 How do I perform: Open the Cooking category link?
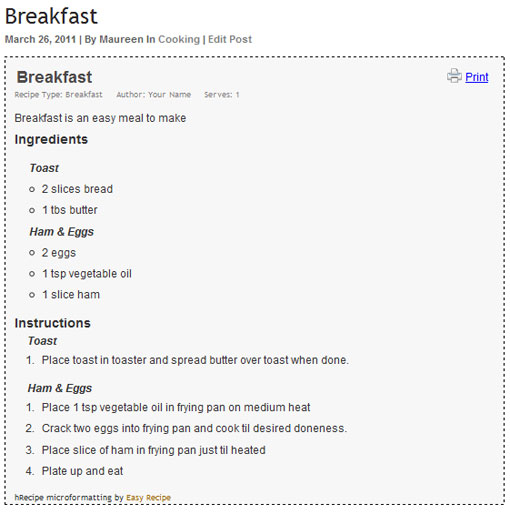coord(179,39)
